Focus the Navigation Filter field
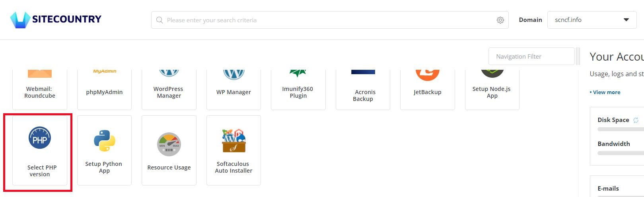Screen dimensions: 644x197 pyautogui.click(x=531, y=56)
